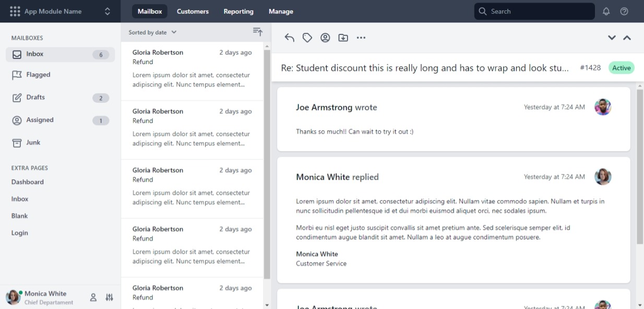Open the Login page link
The width and height of the screenshot is (644, 309).
[x=19, y=233]
